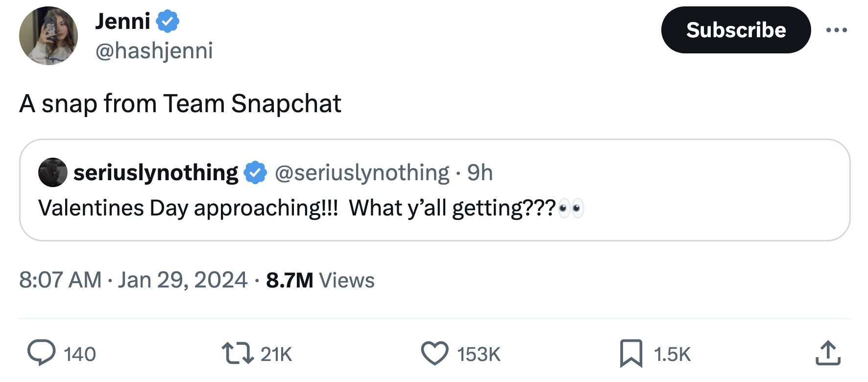Open Jenni's profile picture
The image size is (868, 382).
click(48, 36)
